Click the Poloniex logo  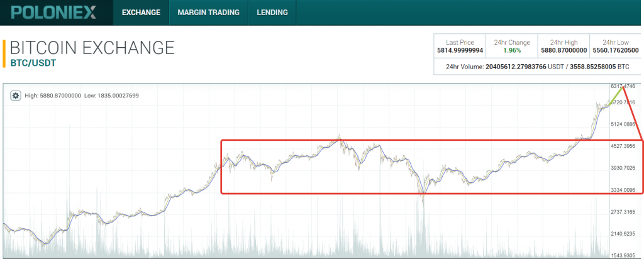pos(53,12)
